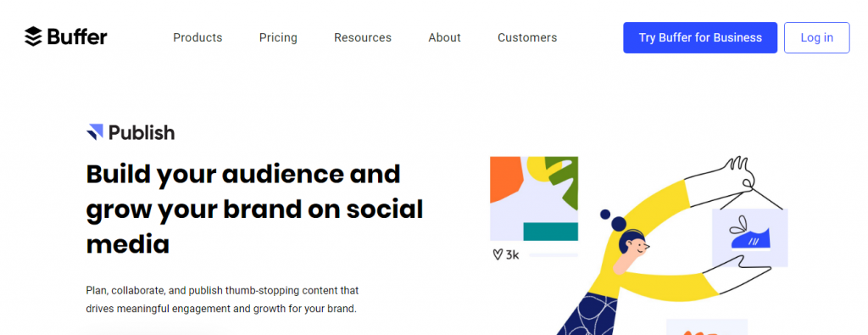Click the Publish product name label
The height and width of the screenshot is (335, 868).
[x=142, y=133]
